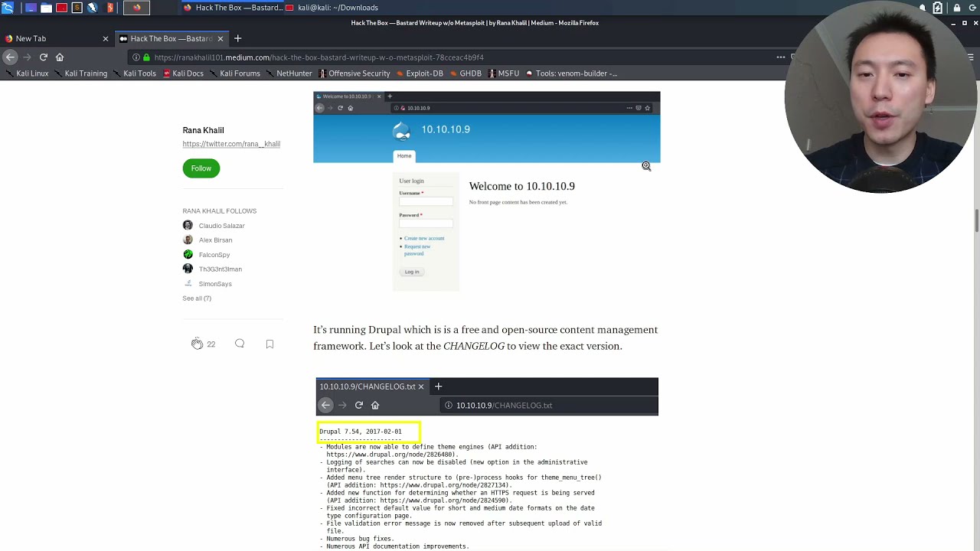
Task: Click the log out tray icon
Action: pyautogui.click(x=972, y=8)
